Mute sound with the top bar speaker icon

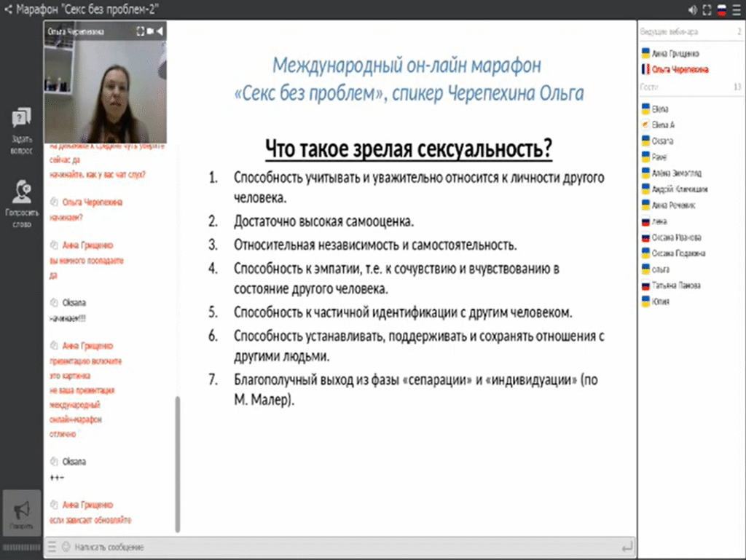tap(692, 10)
